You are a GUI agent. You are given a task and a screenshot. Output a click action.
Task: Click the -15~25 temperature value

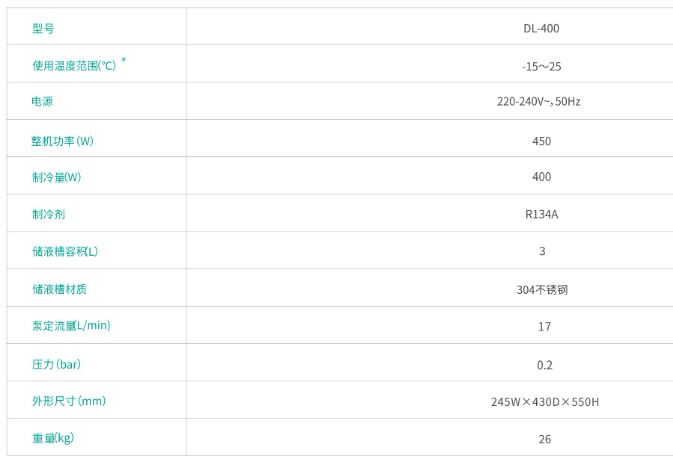(x=542, y=66)
